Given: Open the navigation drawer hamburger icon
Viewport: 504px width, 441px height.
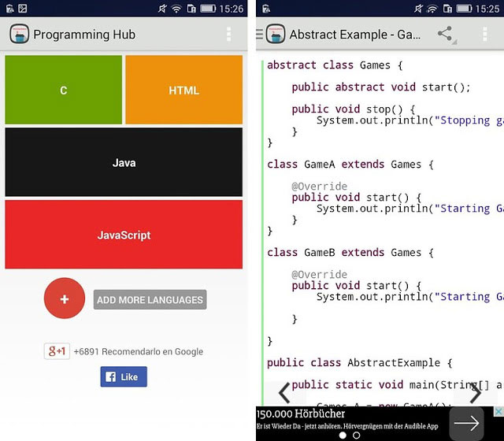Looking at the screenshot, I should (260, 34).
